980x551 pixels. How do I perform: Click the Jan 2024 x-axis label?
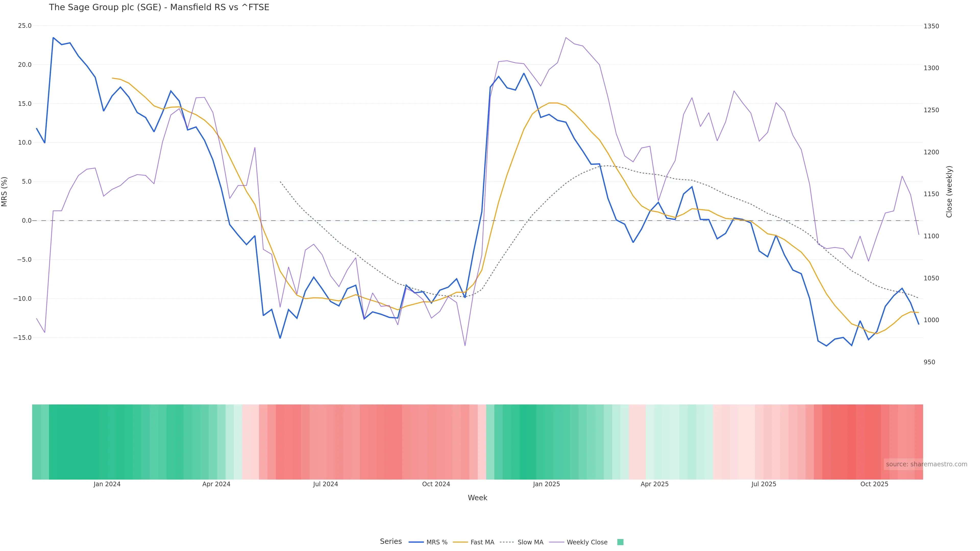107,484
